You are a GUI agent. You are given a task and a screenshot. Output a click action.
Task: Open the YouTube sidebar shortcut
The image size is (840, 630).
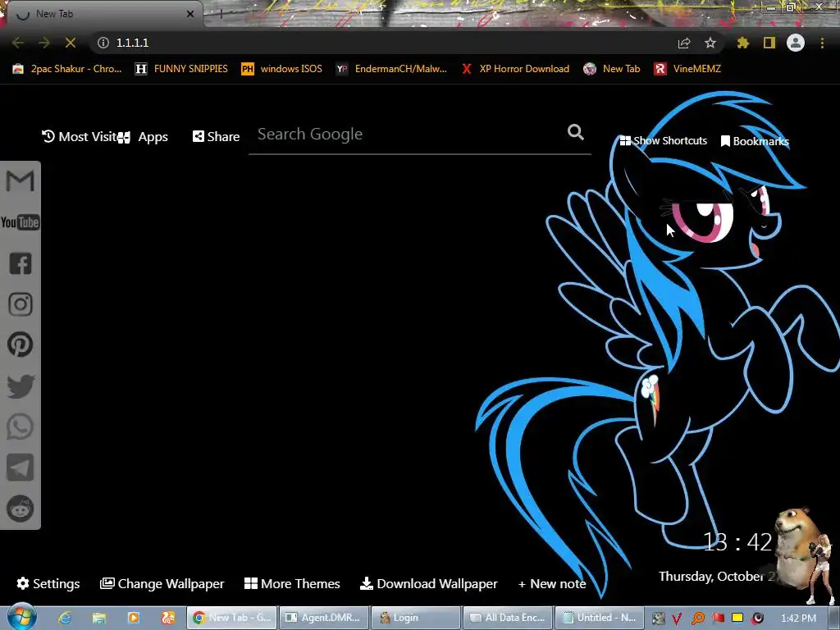tap(21, 222)
